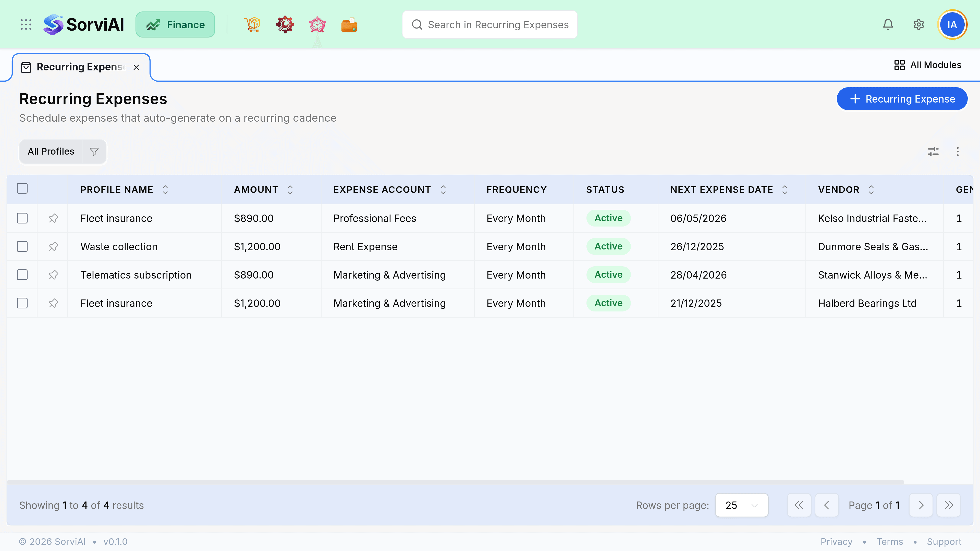
Task: Open the table more-options kebab menu
Action: [x=958, y=152]
